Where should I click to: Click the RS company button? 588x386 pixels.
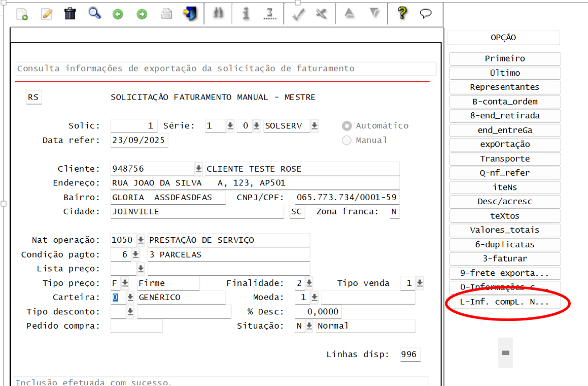[33, 97]
